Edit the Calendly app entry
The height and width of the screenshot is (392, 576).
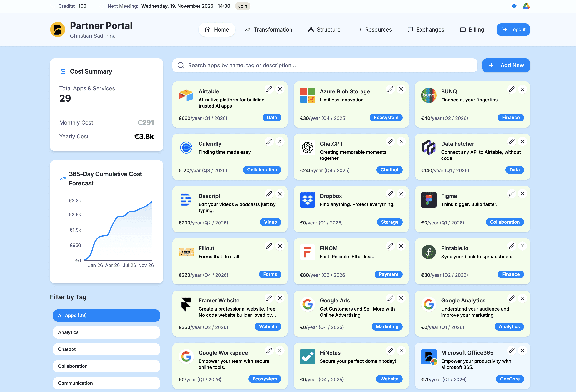269,141
